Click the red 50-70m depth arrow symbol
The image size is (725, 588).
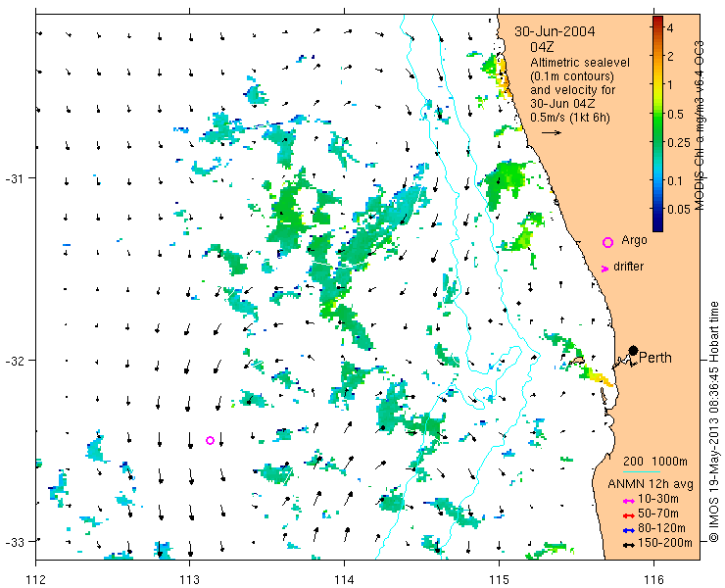tap(628, 515)
